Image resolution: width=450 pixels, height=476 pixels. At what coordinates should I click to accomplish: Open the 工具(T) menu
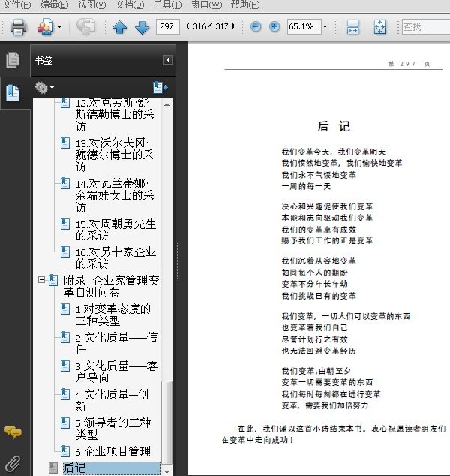[x=168, y=5]
